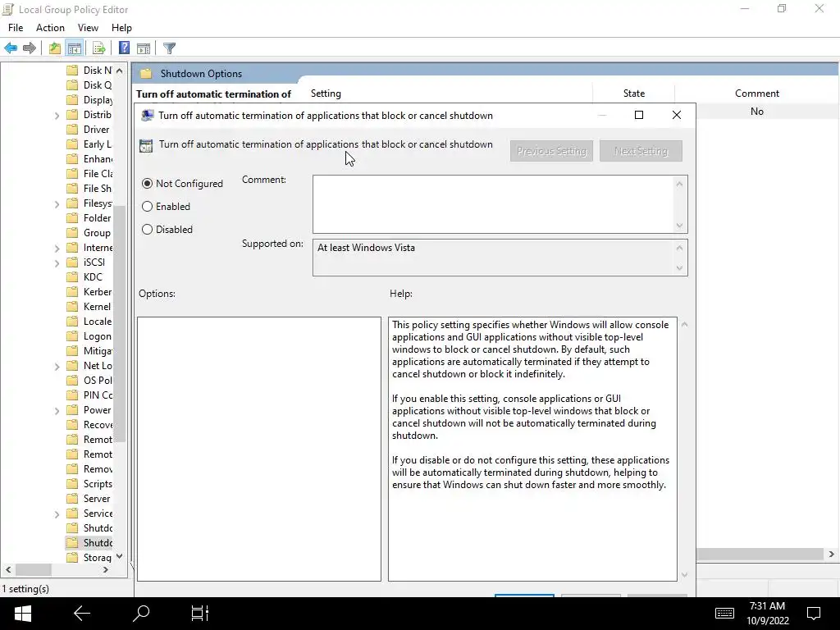Image resolution: width=840 pixels, height=630 pixels.
Task: Toggle the Show/Hide Action Pane icon
Action: click(x=144, y=48)
